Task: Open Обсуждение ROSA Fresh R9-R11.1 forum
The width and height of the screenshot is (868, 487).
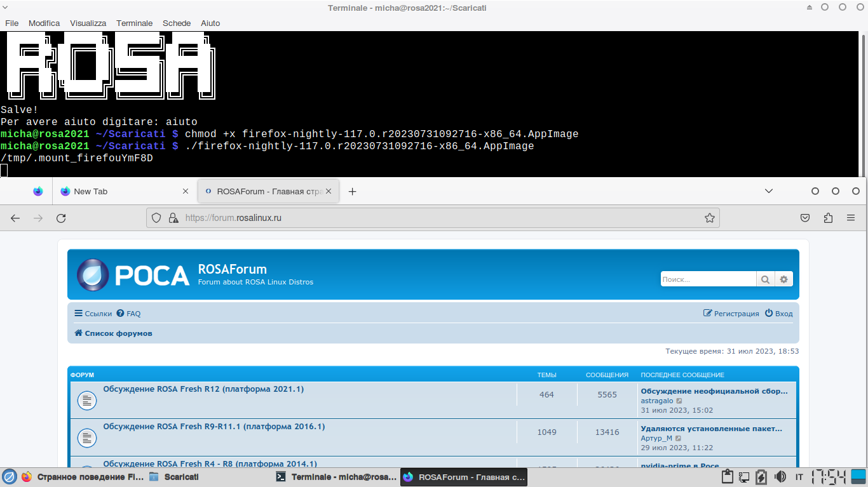Action: pyautogui.click(x=214, y=427)
